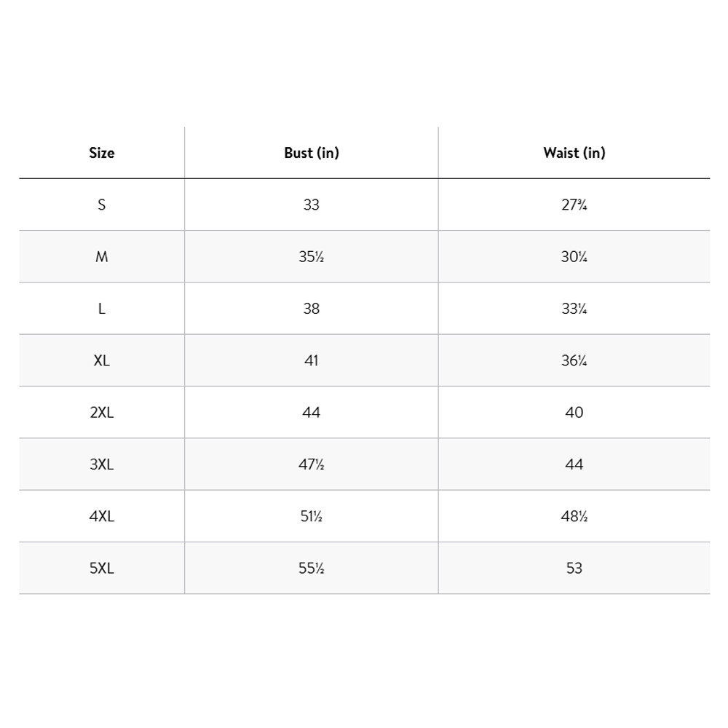Click waist value 27¾ for size S
The height and width of the screenshot is (728, 728).
tap(574, 205)
